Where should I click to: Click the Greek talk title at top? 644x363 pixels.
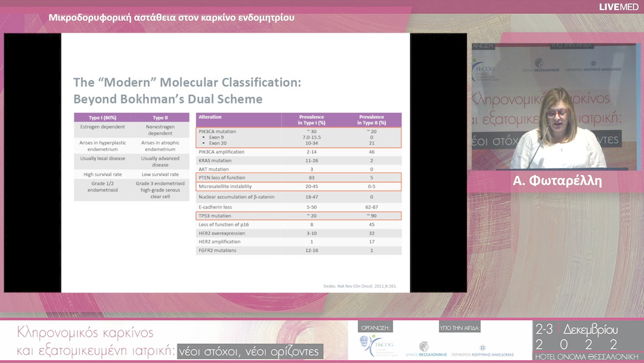pos(171,17)
